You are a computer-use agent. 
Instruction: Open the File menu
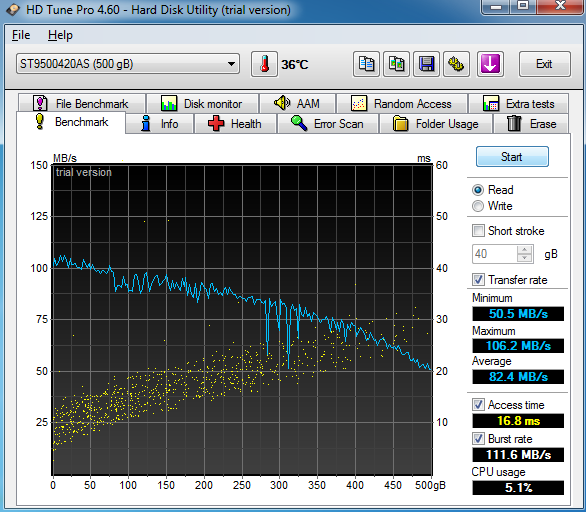pyautogui.click(x=21, y=35)
